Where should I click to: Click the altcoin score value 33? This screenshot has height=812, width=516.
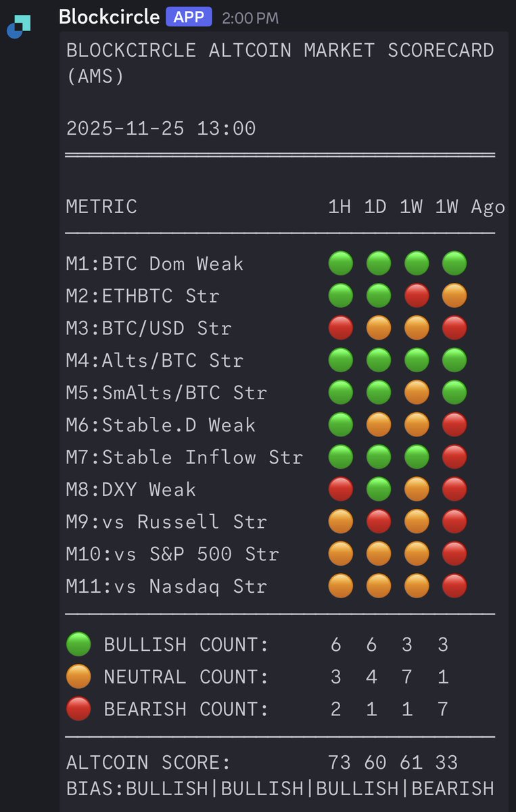[446, 763]
